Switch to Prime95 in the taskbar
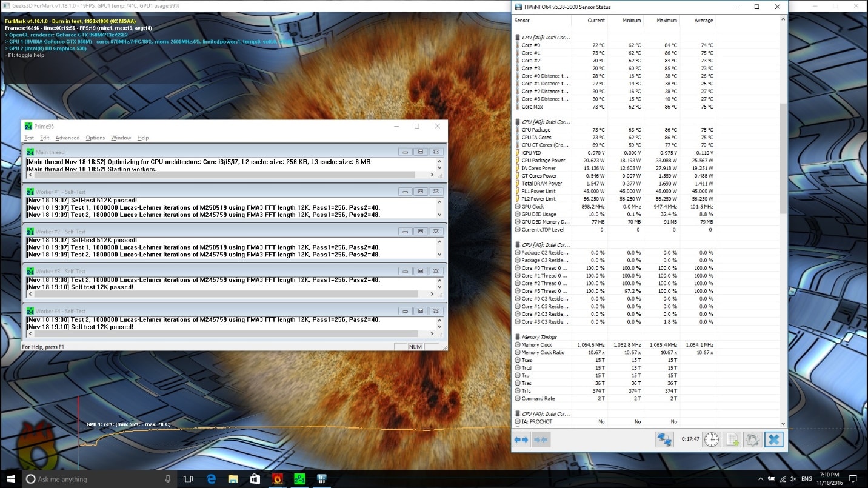This screenshot has height=488, width=868. point(299,479)
